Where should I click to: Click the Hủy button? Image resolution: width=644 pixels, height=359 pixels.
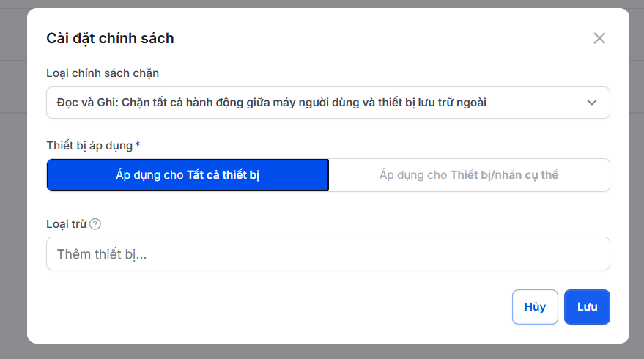(x=535, y=307)
